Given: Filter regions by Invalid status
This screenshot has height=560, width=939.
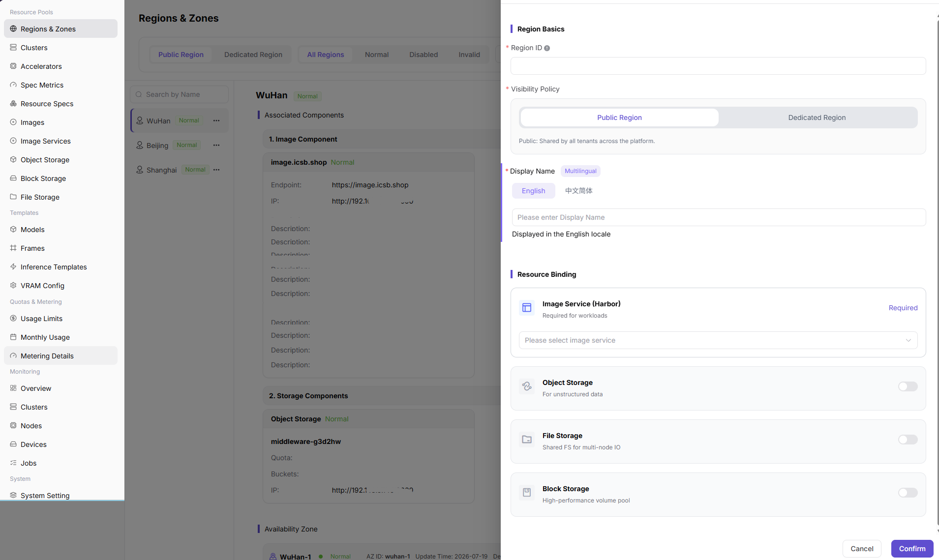Looking at the screenshot, I should [x=469, y=55].
